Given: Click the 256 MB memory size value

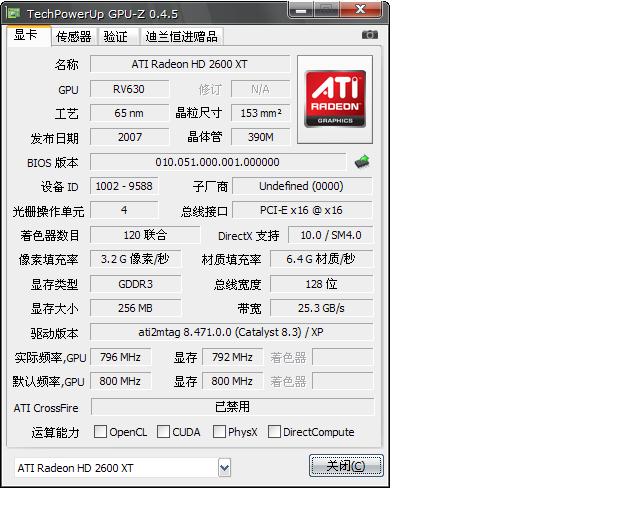Looking at the screenshot, I should [x=135, y=308].
